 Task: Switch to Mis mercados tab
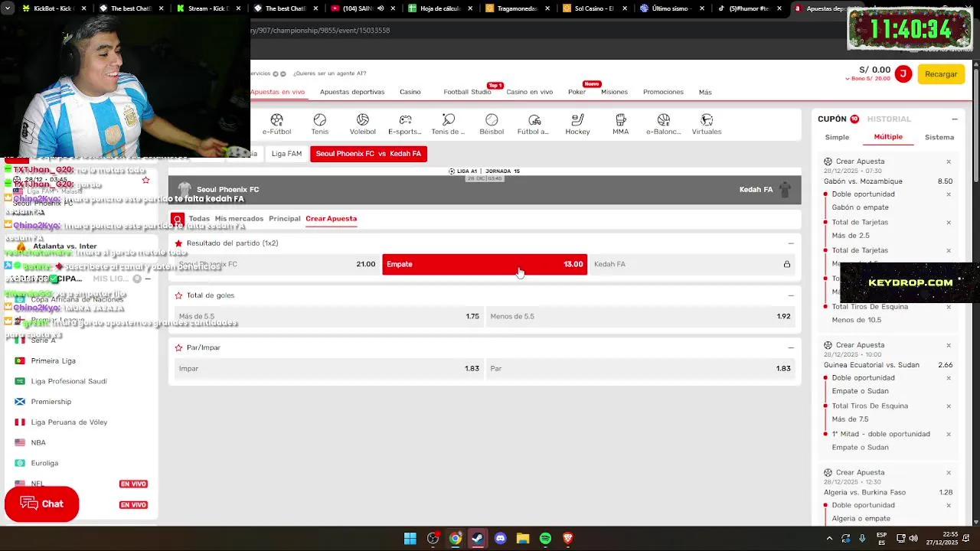click(x=239, y=219)
